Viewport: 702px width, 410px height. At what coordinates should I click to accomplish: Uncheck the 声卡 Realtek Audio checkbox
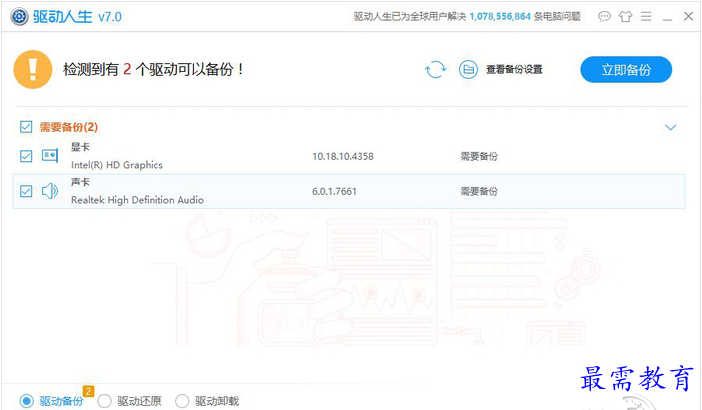26,191
